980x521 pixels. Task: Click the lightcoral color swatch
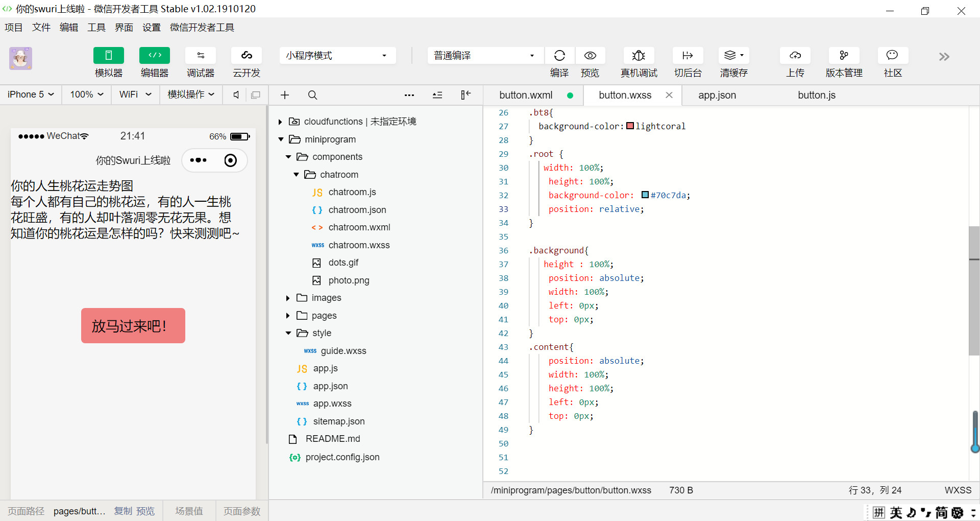click(x=630, y=126)
